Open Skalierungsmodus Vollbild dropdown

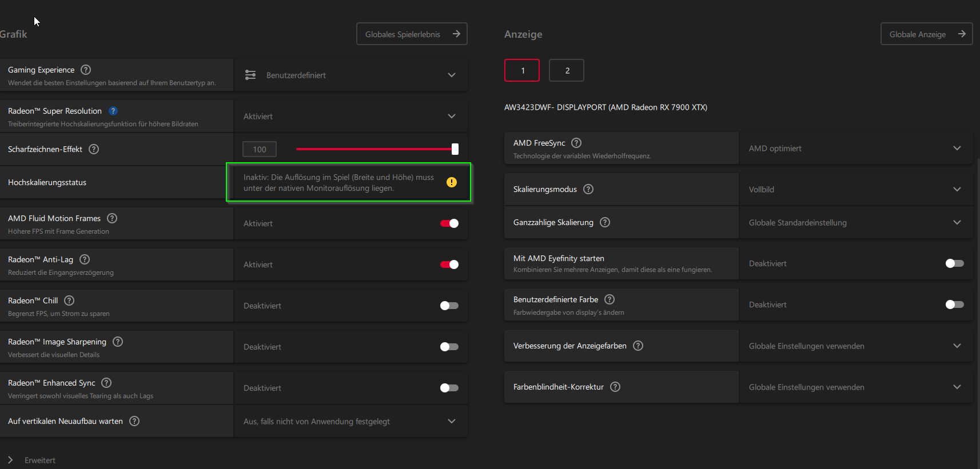[856, 189]
